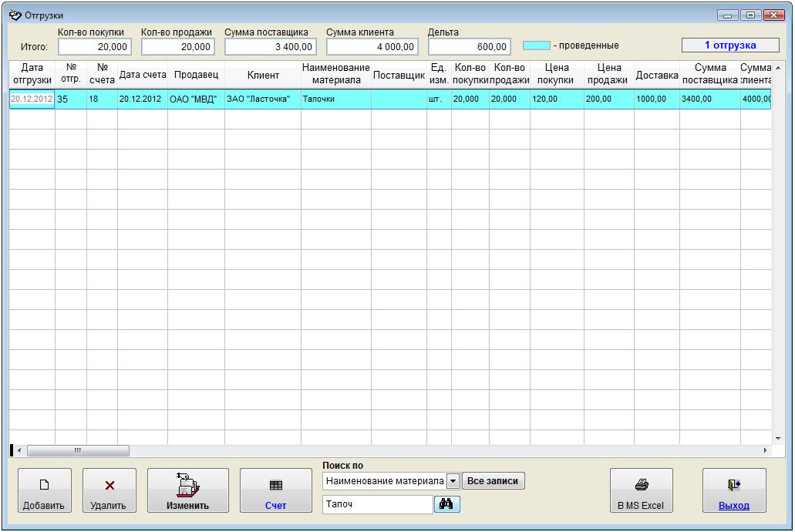Image resolution: width=795 pixels, height=532 pixels.
Task: Click the search text field containing Тапоч
Action: pos(377,504)
